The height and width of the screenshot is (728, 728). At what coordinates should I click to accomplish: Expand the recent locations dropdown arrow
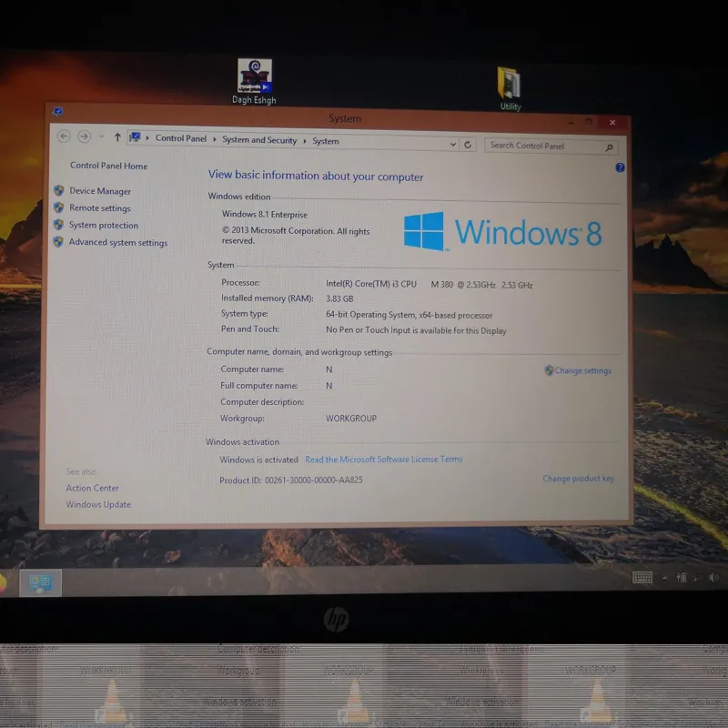coord(101,137)
